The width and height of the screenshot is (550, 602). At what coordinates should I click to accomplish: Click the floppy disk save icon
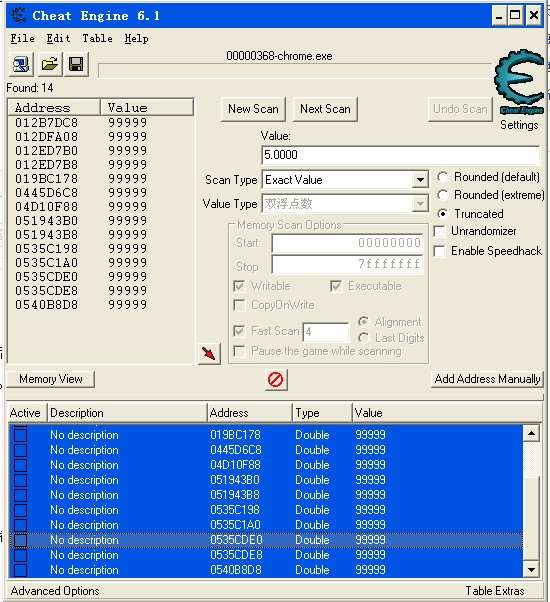pyautogui.click(x=76, y=64)
